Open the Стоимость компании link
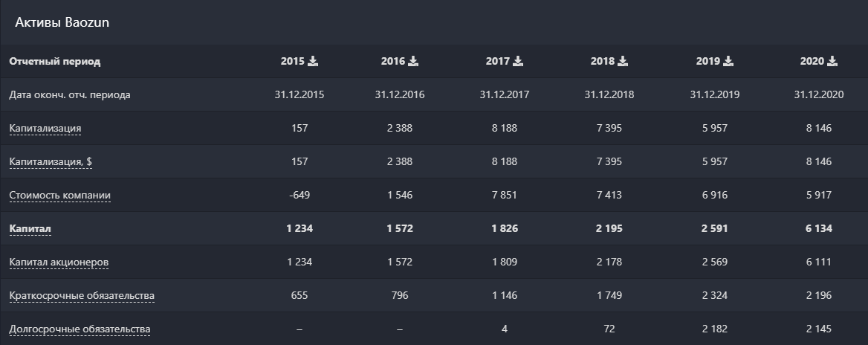This screenshot has height=345, width=868. (59, 196)
